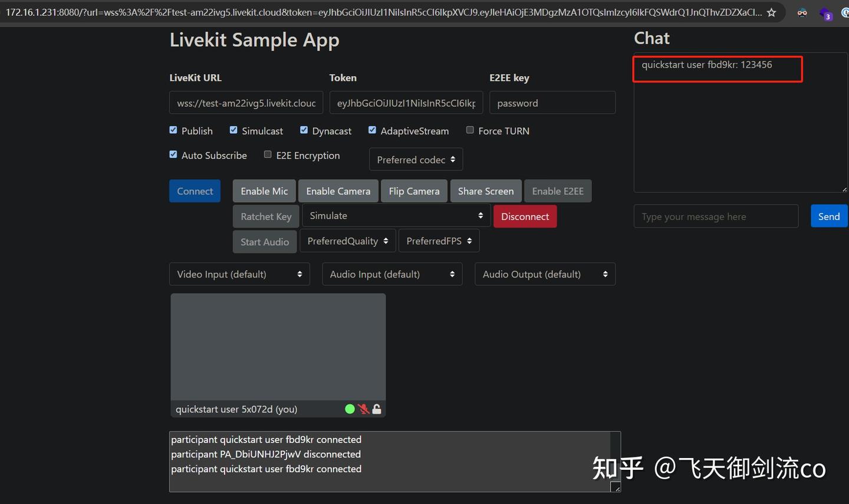This screenshot has height=504, width=849.
Task: Uncheck the Publish checkbox
Action: coord(173,130)
